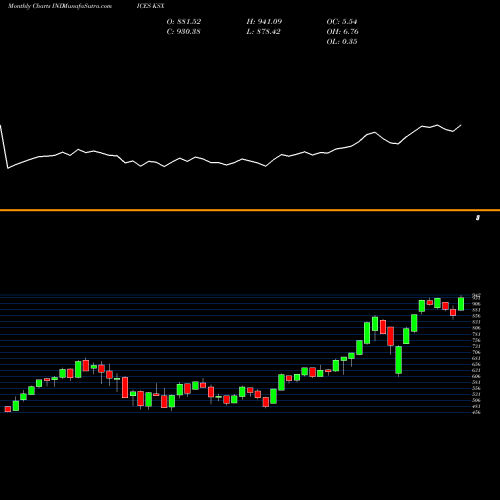Click the tall green candle rising from the 631 level

[x=398, y=360]
